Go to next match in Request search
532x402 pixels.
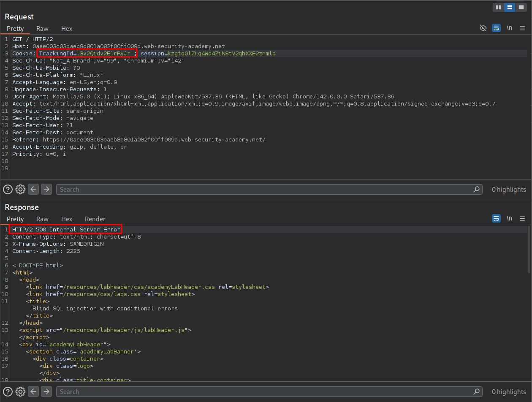[x=46, y=190]
